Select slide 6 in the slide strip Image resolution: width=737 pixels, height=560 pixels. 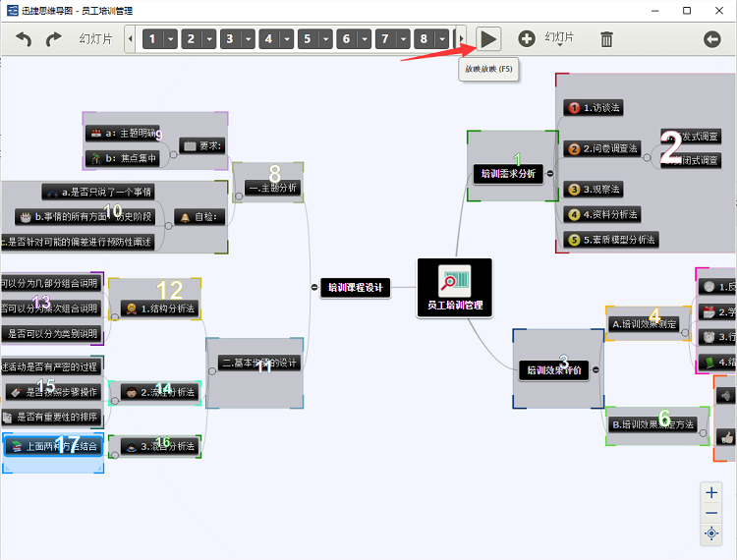pos(347,39)
